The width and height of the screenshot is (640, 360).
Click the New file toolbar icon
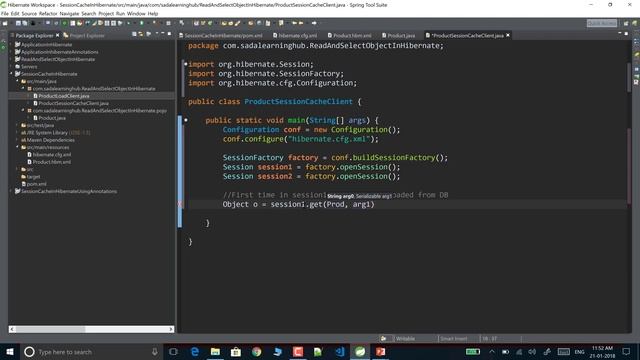(5, 23)
